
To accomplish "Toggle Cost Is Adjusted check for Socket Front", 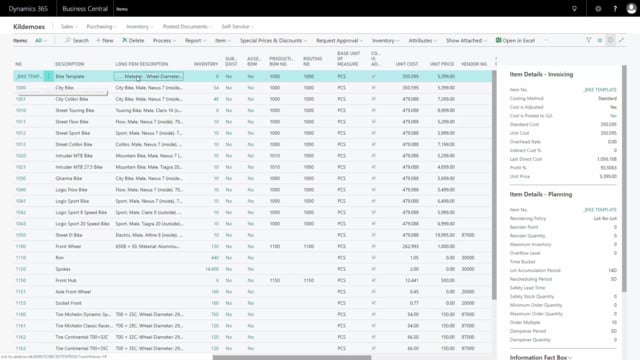I will point(373,303).
